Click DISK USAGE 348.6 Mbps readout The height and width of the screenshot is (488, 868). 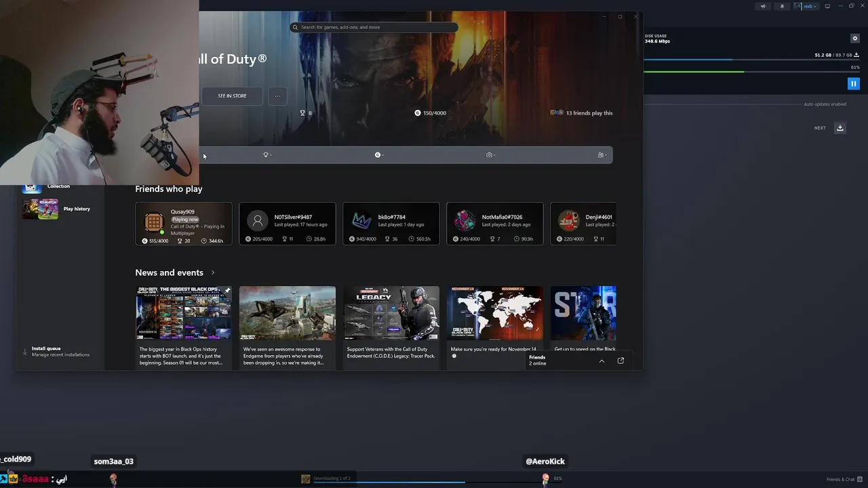657,39
